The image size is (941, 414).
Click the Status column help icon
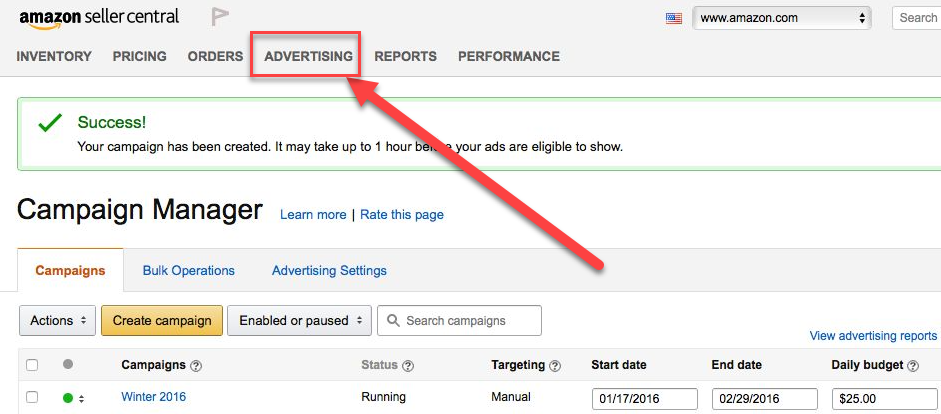tap(407, 366)
